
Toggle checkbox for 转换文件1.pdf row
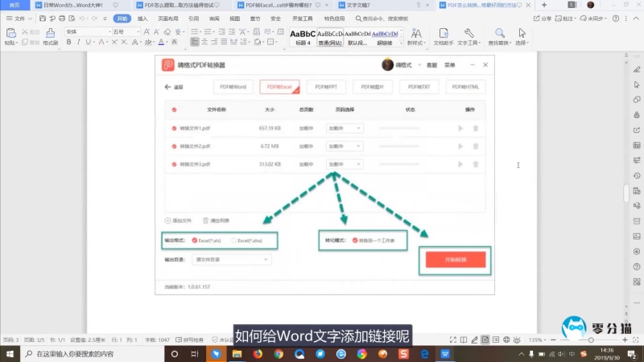coord(174,128)
